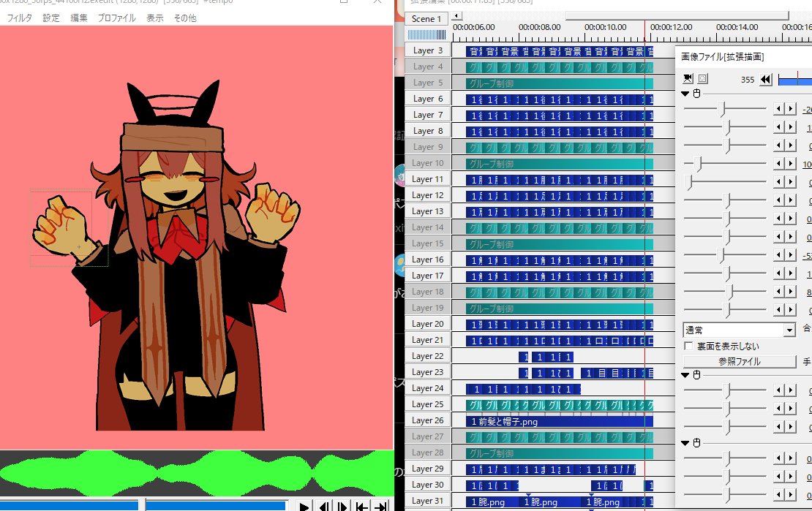Open the 設定 menu
Screen dimensions: 812x511
(50, 18)
